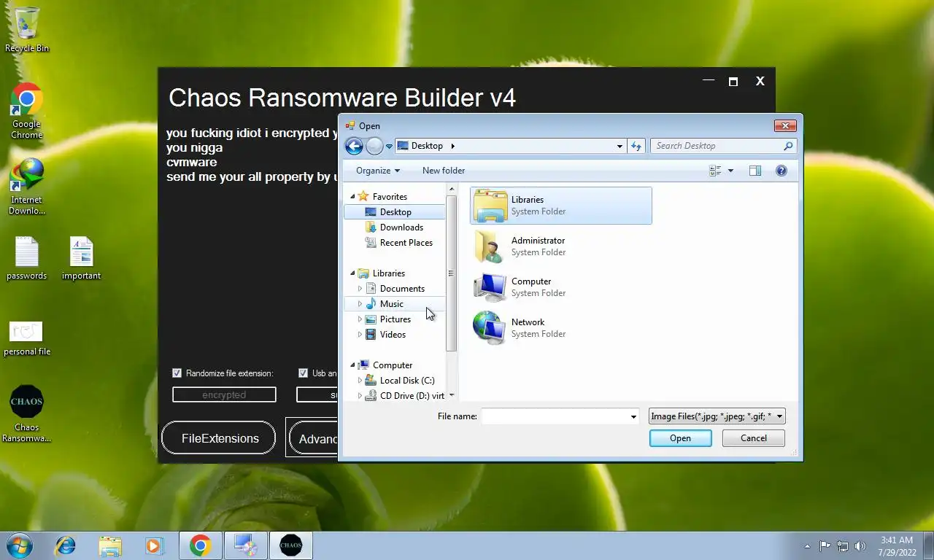The image size is (934, 560).
Task: Launch Google Chrome desktop shortcut
Action: coord(27,111)
